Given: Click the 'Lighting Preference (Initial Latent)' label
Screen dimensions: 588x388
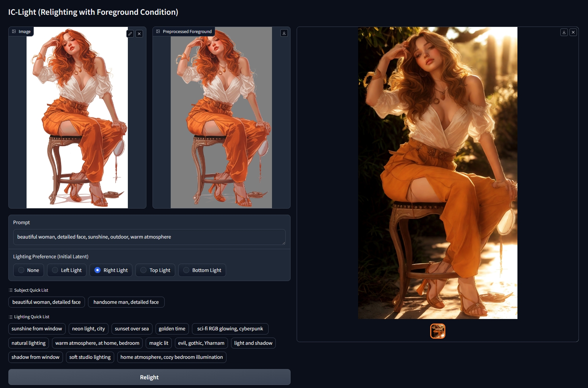Looking at the screenshot, I should pyautogui.click(x=50, y=256).
